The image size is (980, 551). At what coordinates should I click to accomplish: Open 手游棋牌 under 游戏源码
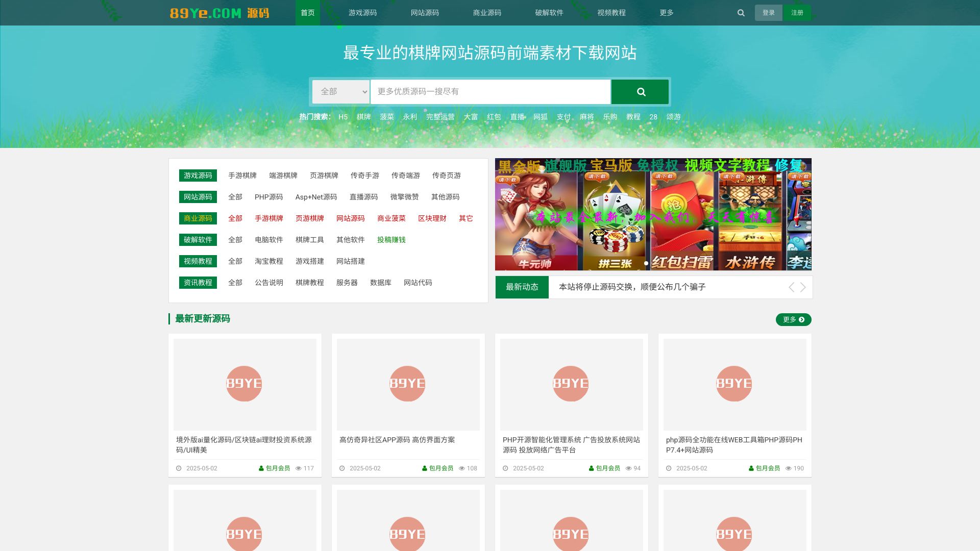point(242,176)
